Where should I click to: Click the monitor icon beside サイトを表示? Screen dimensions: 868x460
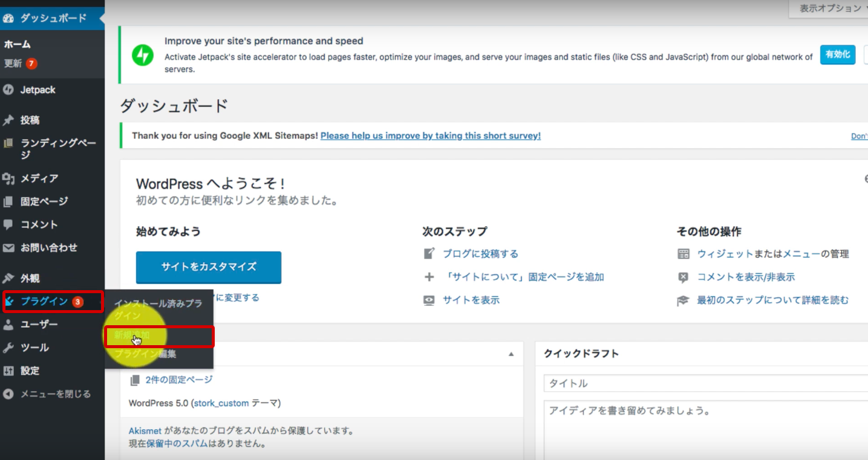[x=429, y=300]
